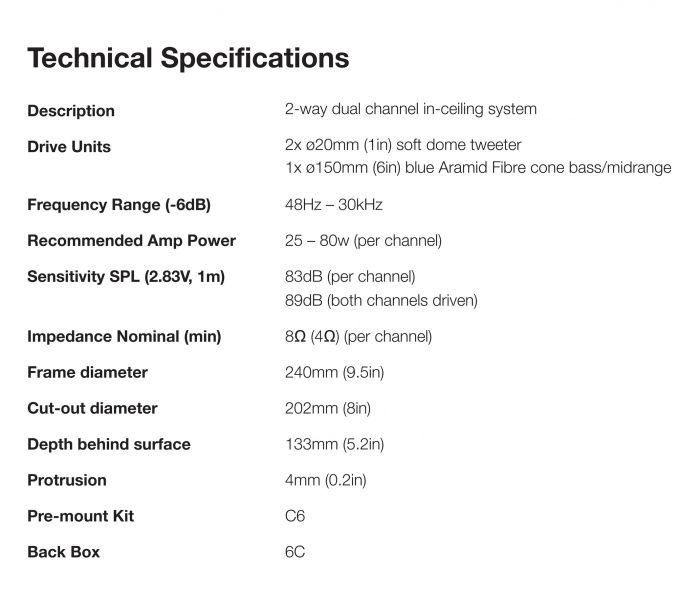Click the Sensitivity SPL (2.83V, 1m) label
Viewport: 700px width, 614px height.
pos(126,277)
